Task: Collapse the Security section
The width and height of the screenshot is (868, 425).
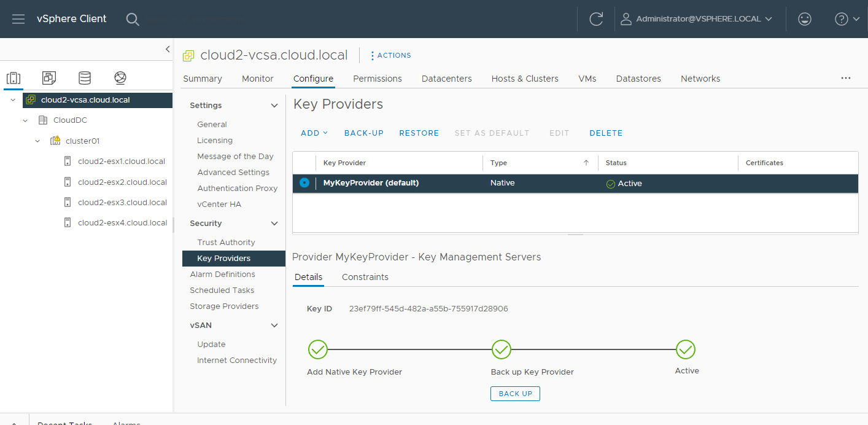Action: (274, 224)
